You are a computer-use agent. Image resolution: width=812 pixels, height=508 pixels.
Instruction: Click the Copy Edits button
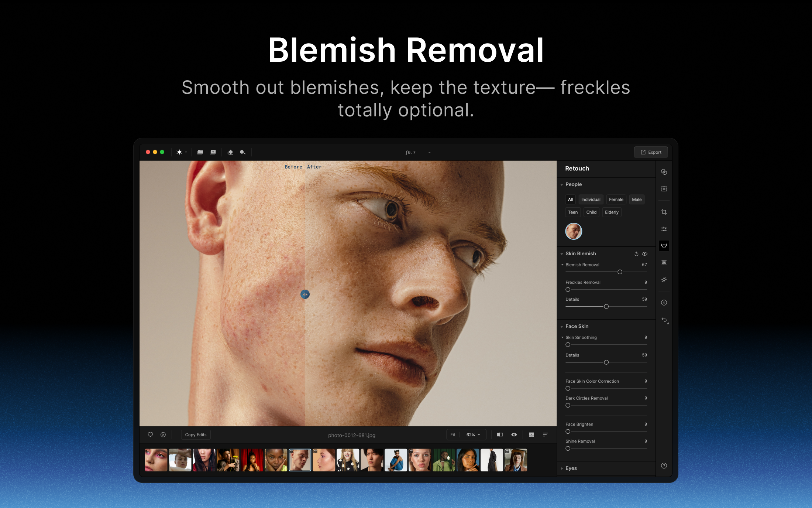pyautogui.click(x=196, y=435)
